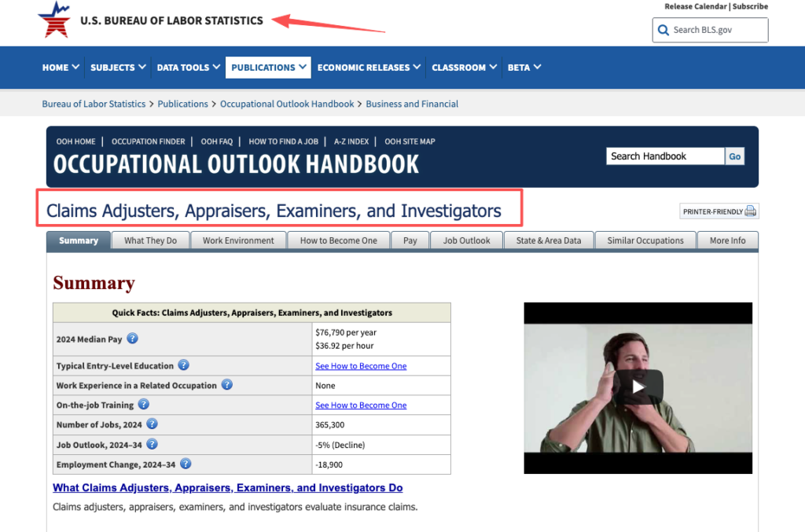Image resolution: width=805 pixels, height=532 pixels.
Task: Click the magnifying glass search icon
Action: point(663,30)
